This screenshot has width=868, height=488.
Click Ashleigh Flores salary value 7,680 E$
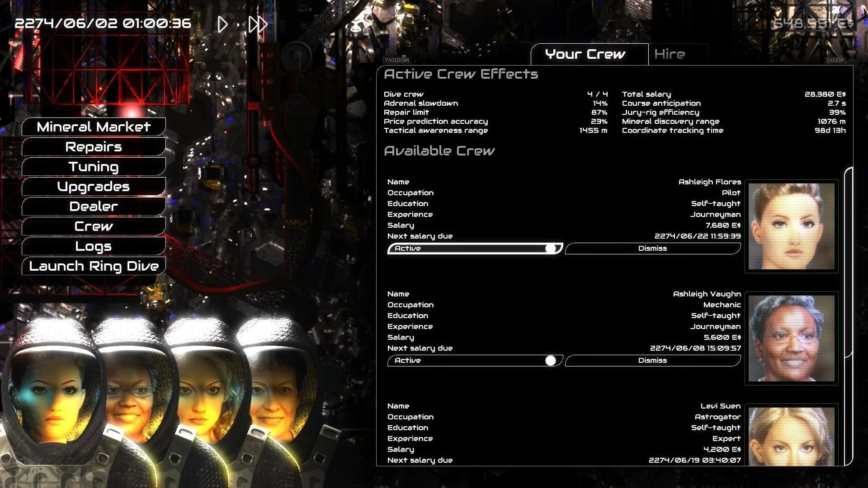coord(723,225)
